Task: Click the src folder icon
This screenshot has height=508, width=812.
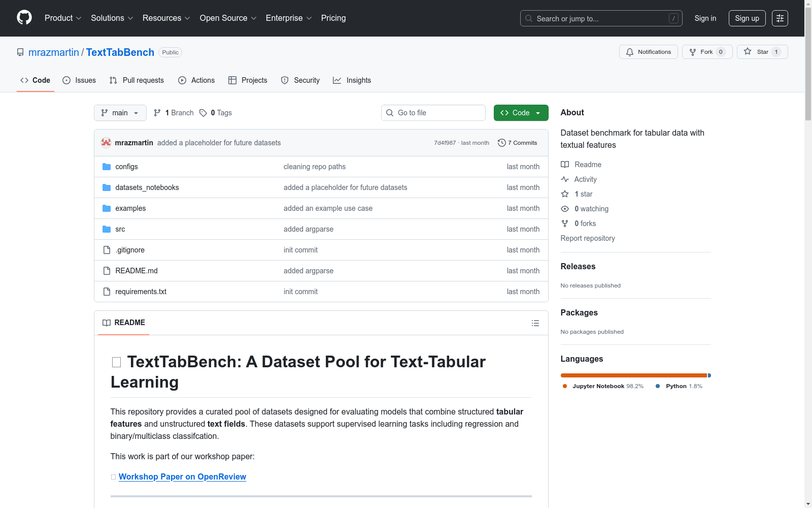Action: click(x=107, y=229)
